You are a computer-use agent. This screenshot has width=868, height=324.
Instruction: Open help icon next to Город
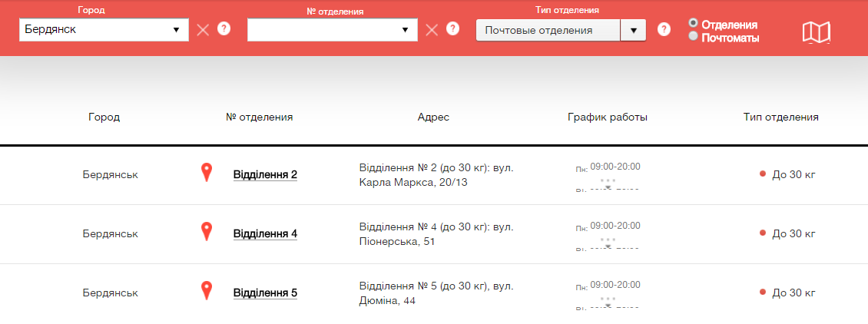pos(224,29)
